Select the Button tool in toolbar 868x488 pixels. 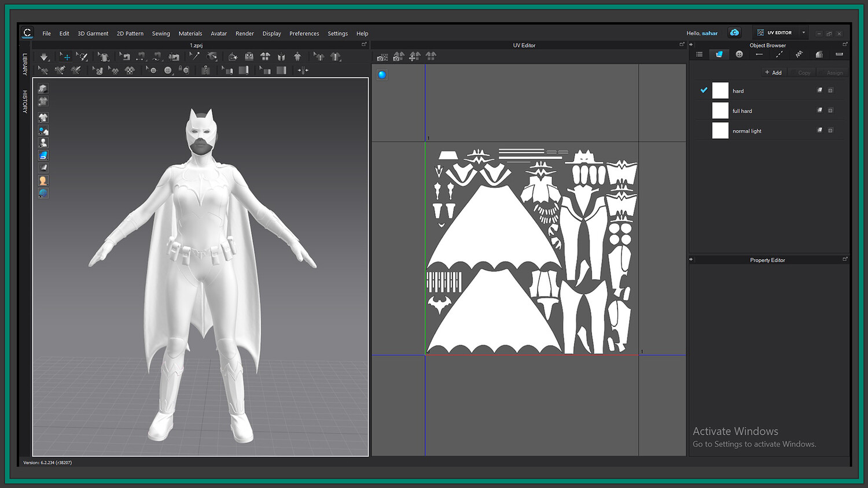tap(168, 71)
